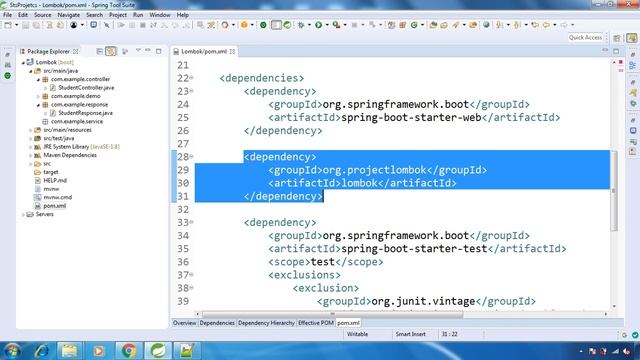Open the Run button dropdown arrow

[x=327, y=25]
